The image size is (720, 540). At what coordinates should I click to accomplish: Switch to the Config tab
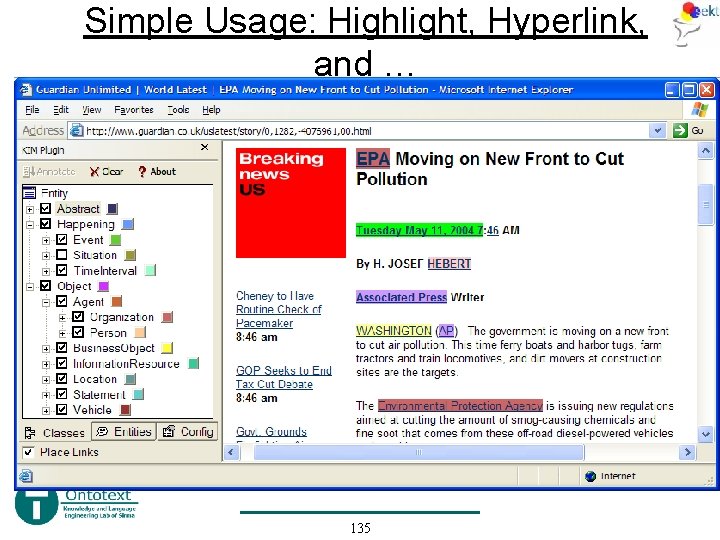pos(187,432)
